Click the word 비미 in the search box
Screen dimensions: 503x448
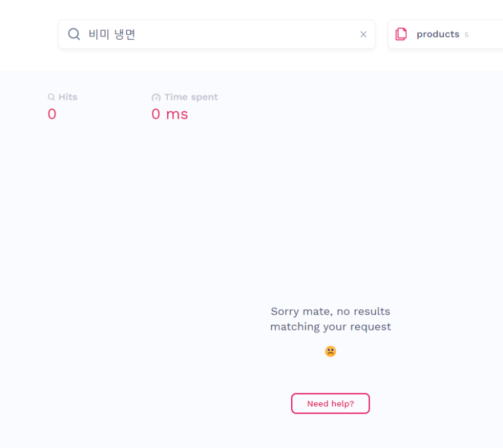tap(99, 35)
